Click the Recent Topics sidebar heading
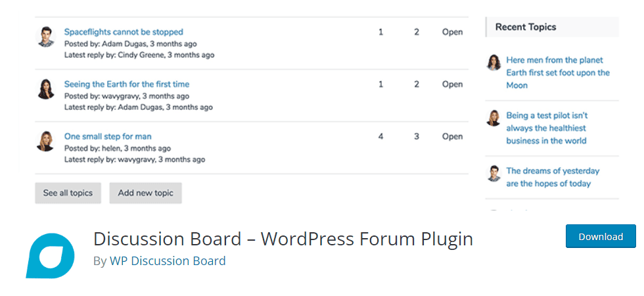This screenshot has width=644, height=296. [526, 27]
